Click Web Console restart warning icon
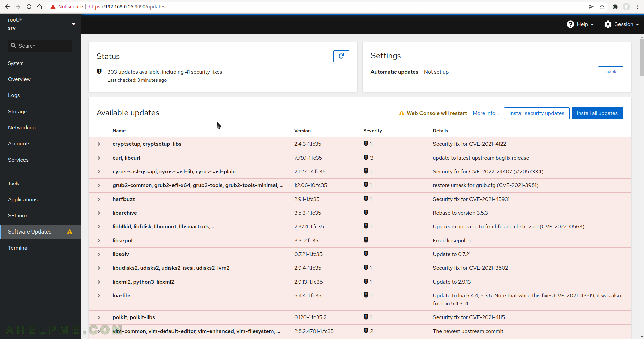This screenshot has height=339, width=644. pos(401,113)
